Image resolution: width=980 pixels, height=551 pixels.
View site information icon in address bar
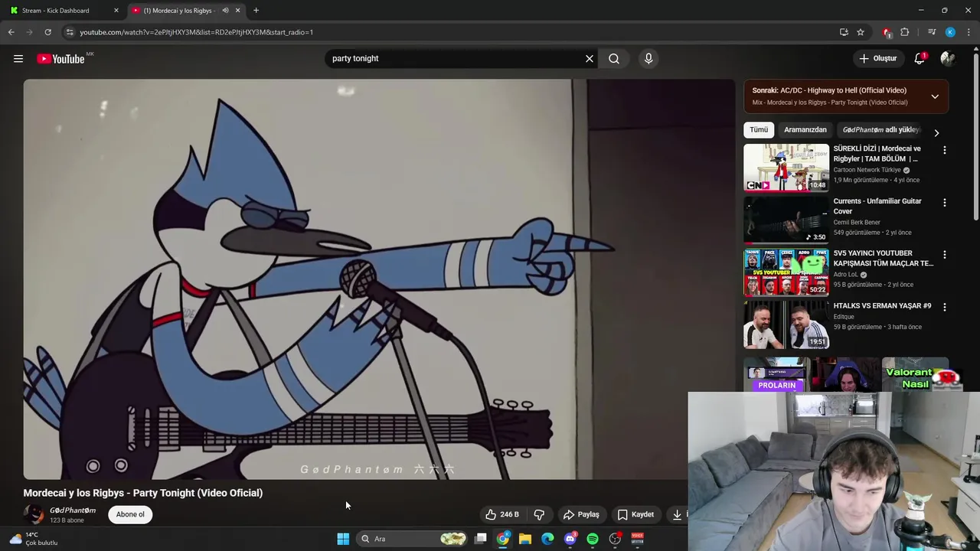[x=70, y=32]
